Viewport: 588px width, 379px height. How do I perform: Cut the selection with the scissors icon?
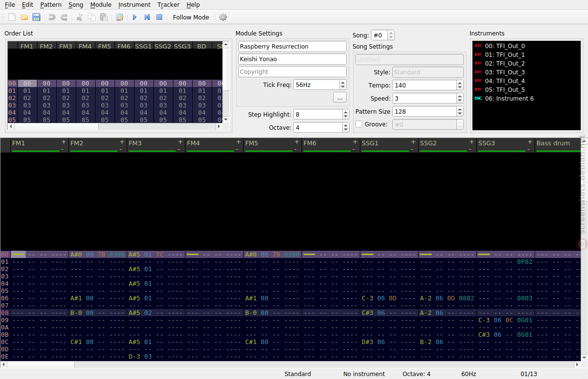80,17
